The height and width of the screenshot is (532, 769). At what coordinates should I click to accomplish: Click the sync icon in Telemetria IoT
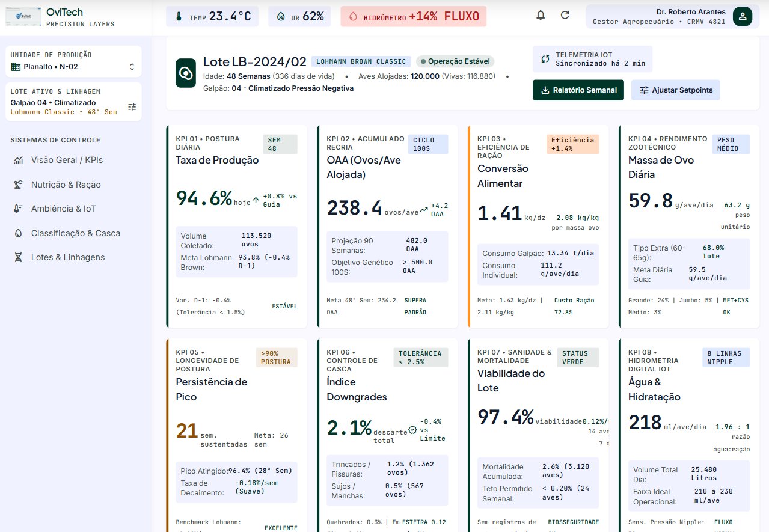(545, 58)
